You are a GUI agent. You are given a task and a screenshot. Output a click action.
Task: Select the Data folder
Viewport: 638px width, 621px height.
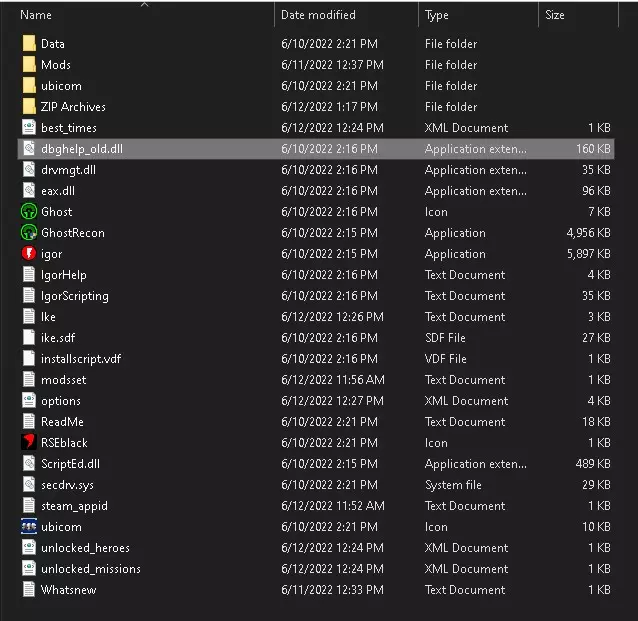52,44
